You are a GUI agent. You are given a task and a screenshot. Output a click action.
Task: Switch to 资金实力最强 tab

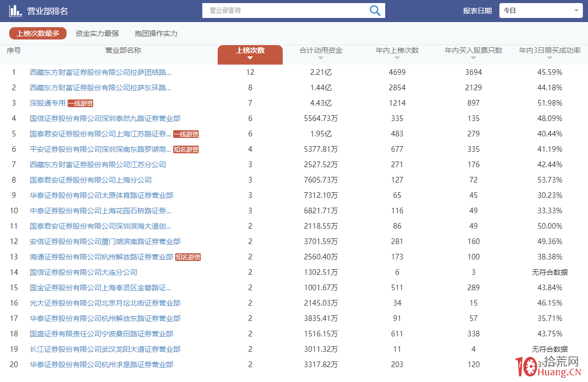(x=97, y=33)
